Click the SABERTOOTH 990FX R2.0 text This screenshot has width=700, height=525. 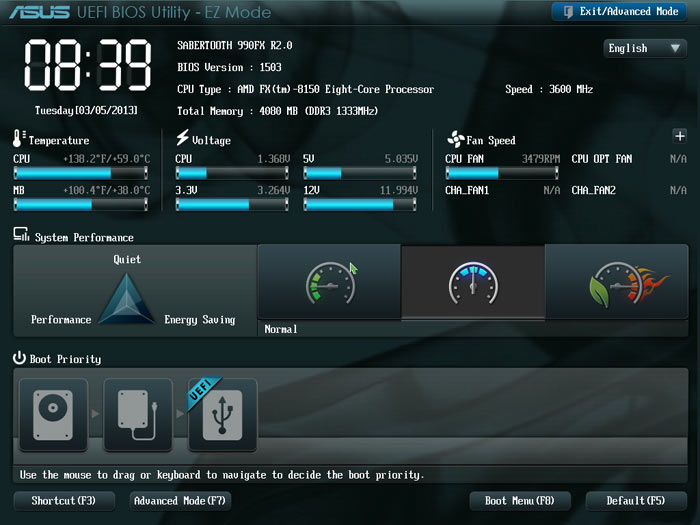[234, 46]
